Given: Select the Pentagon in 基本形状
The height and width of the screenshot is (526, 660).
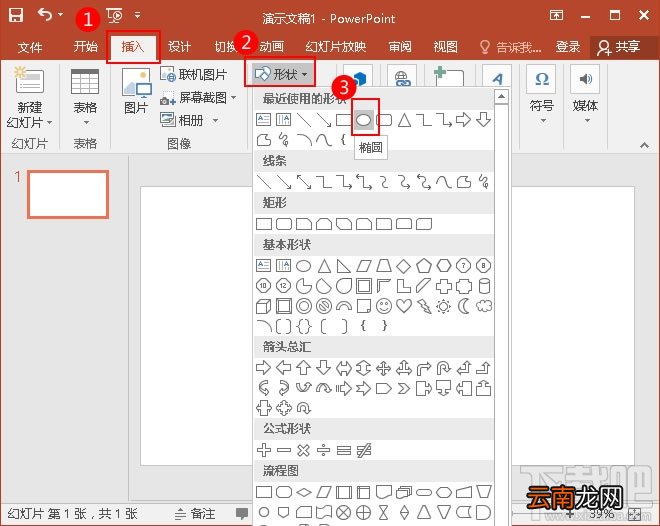Looking at the screenshot, I should pos(423,266).
